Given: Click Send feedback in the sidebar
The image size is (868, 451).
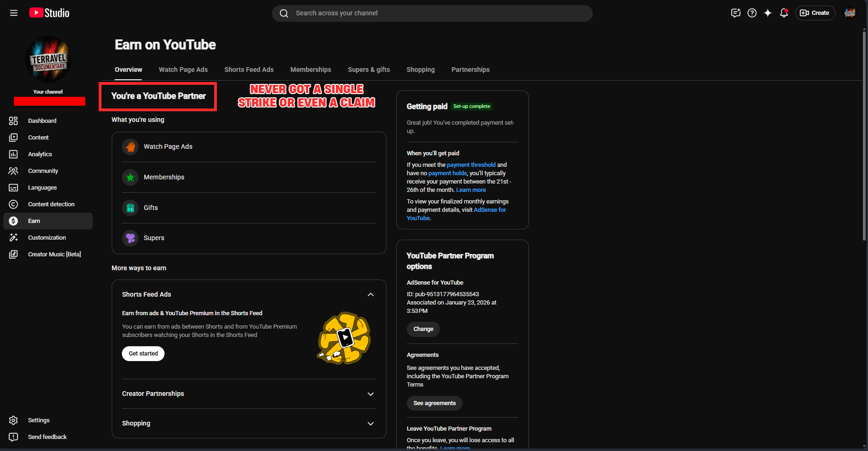Looking at the screenshot, I should coord(48,437).
